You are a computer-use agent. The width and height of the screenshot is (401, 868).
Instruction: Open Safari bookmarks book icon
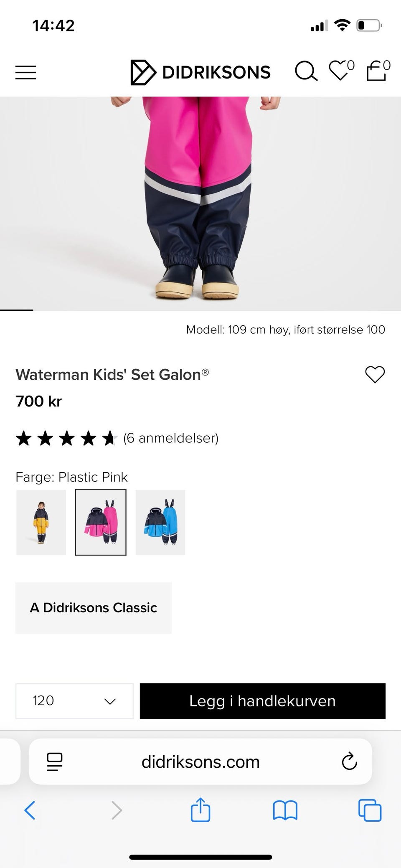pyautogui.click(x=285, y=810)
